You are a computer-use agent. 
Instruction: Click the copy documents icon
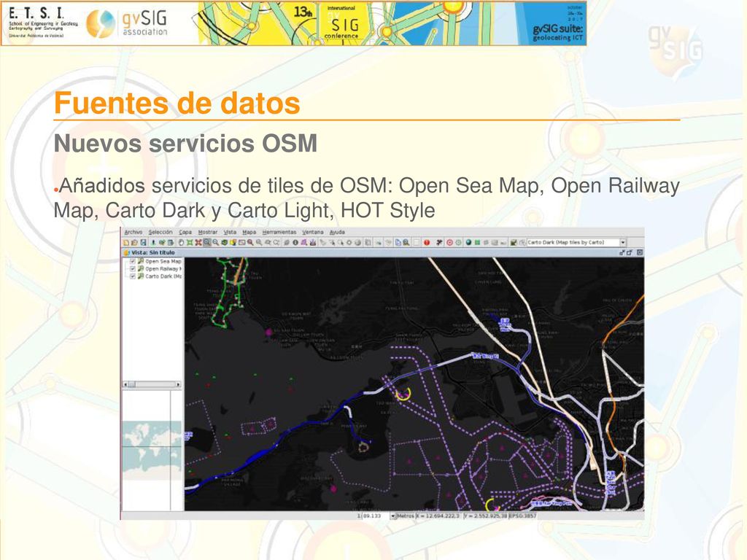tap(398, 243)
